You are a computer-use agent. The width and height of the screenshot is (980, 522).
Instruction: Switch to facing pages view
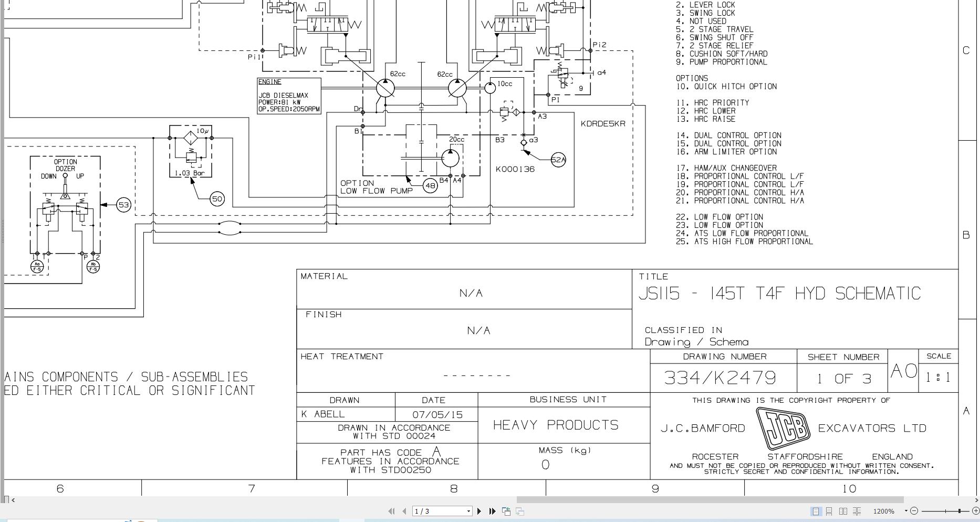843,510
